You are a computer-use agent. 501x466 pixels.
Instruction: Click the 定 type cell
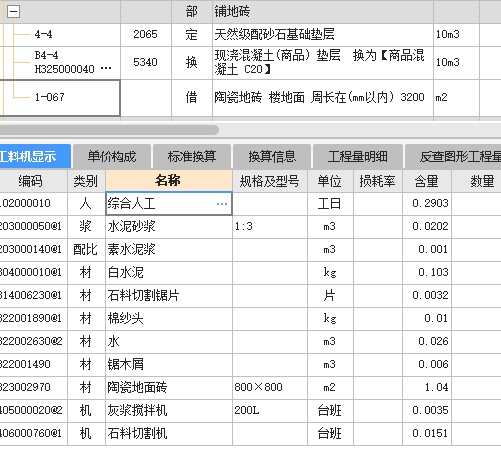[x=192, y=35]
